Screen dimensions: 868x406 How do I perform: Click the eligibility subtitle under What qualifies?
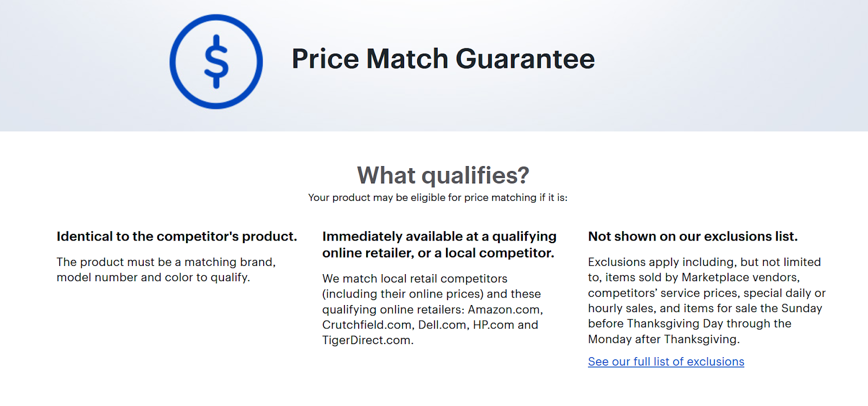click(x=438, y=198)
